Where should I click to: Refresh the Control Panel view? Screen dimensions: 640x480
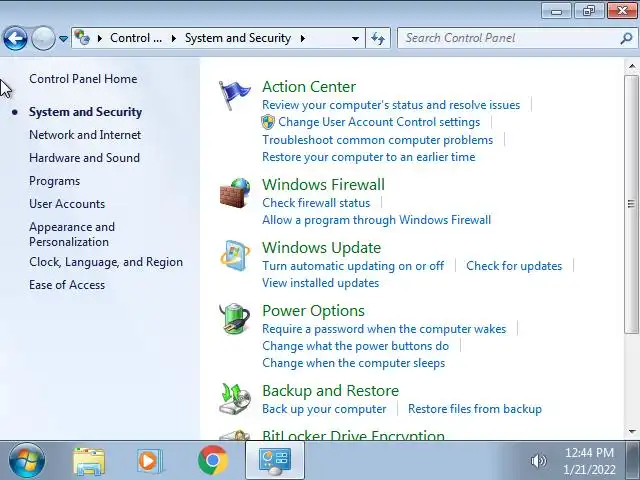(x=378, y=38)
